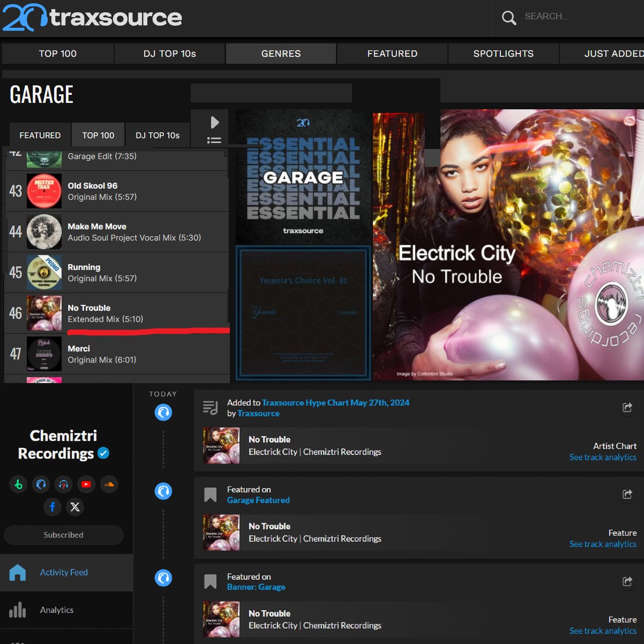This screenshot has height=644, width=644.
Task: Open Electrick City No Trouble banner image
Action: point(508,245)
